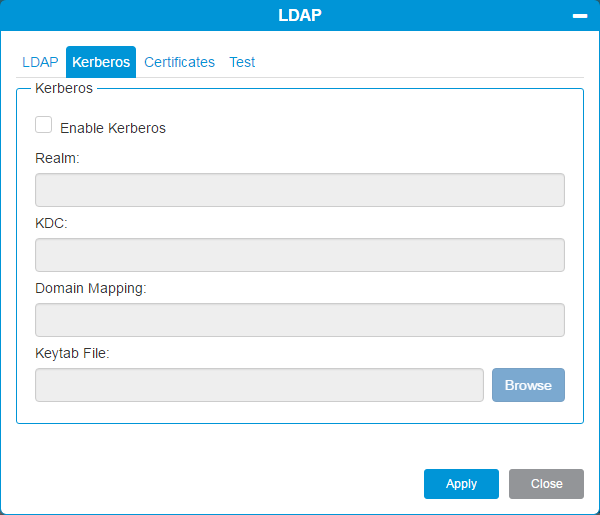Viewport: 600px width, 515px height.
Task: Apply the Kerberos settings
Action: [461, 484]
